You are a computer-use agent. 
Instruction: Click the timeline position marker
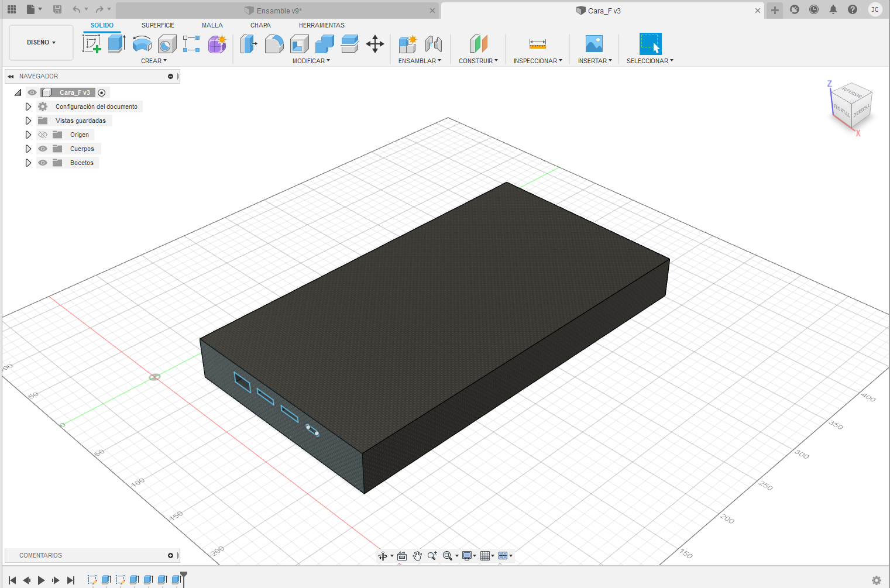coord(184,578)
